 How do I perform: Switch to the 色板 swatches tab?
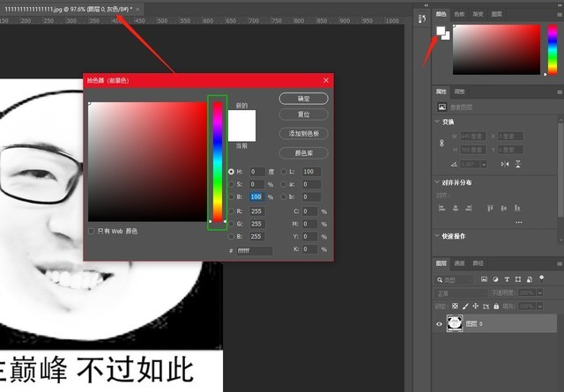pos(459,14)
